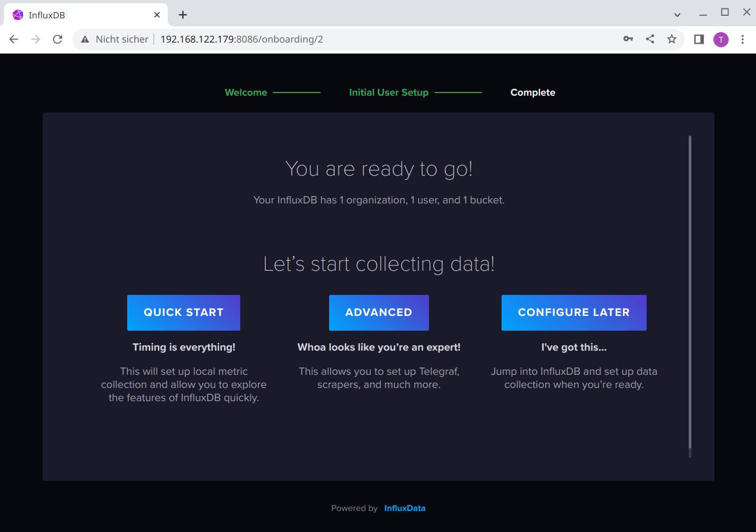Click the share page icon
Viewport: 756px width, 532px height.
coord(650,39)
